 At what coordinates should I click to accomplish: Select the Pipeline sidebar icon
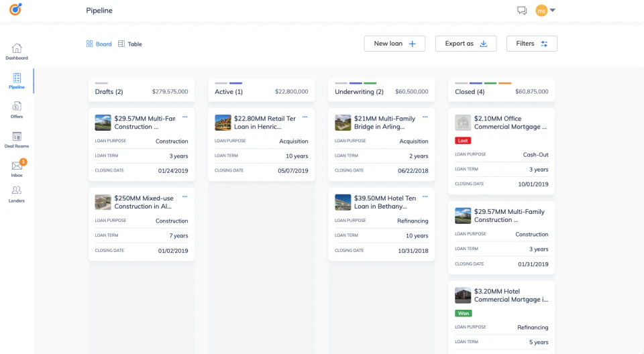point(17,80)
